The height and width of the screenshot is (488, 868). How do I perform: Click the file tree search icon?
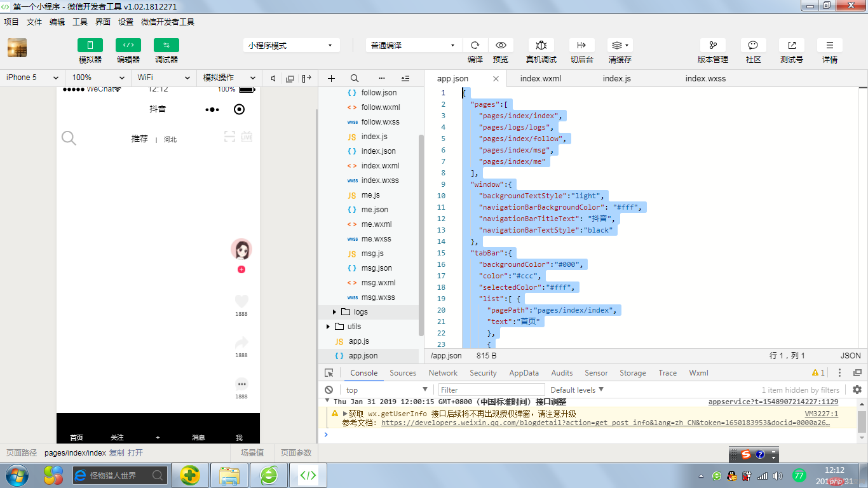click(355, 78)
